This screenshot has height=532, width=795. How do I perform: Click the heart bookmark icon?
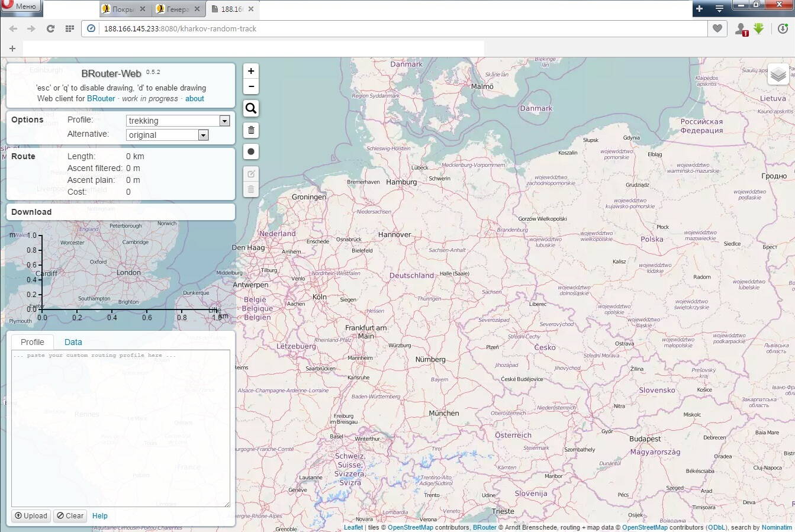point(717,28)
